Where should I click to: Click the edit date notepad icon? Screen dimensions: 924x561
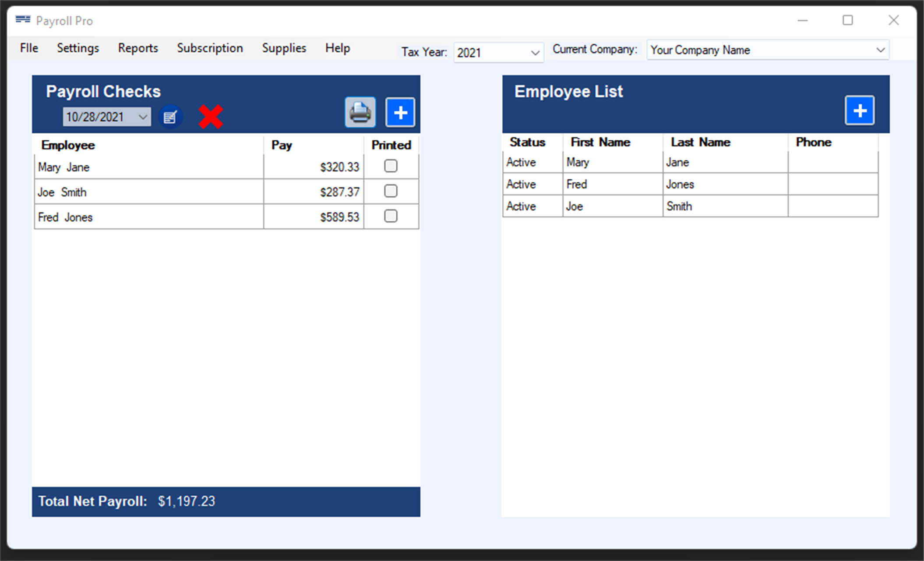click(171, 116)
